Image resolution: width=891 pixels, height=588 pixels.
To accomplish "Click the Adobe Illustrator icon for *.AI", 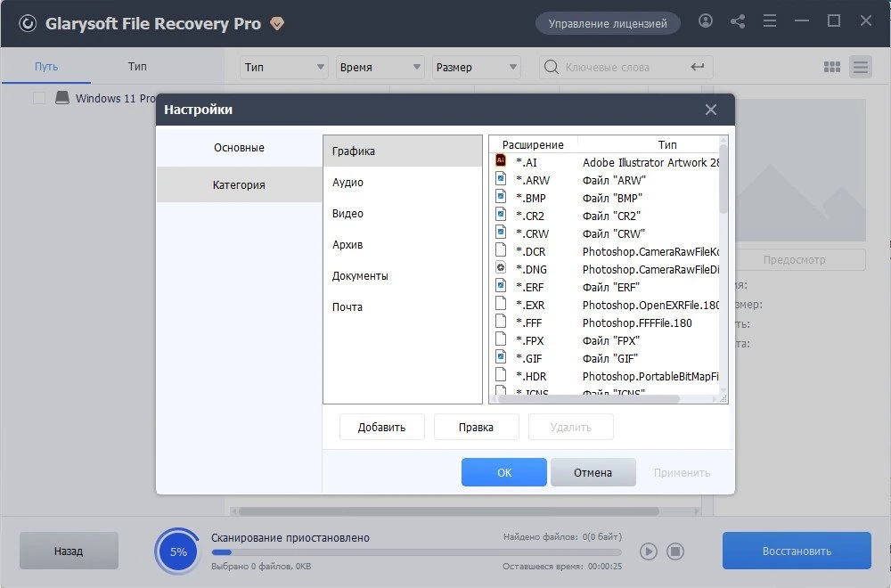I will click(501, 160).
